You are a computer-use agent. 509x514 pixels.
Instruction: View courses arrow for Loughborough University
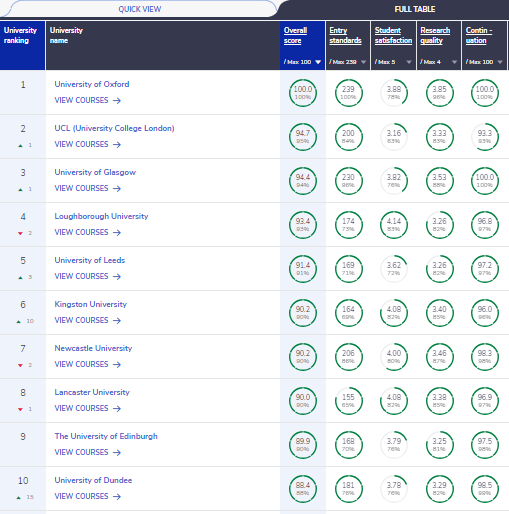point(117,233)
